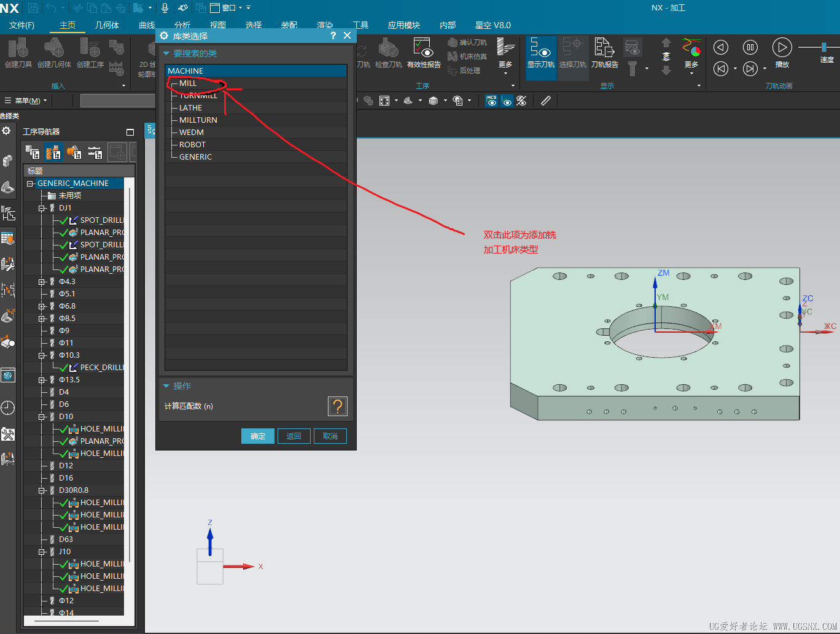Click the microphone icon in the title bar
Viewport: 840px width, 634px height.
click(x=165, y=8)
